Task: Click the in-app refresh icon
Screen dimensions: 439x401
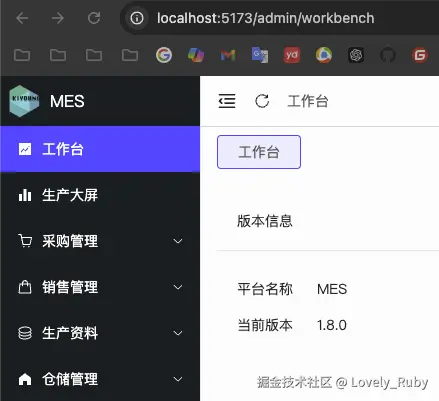Action: point(262,101)
